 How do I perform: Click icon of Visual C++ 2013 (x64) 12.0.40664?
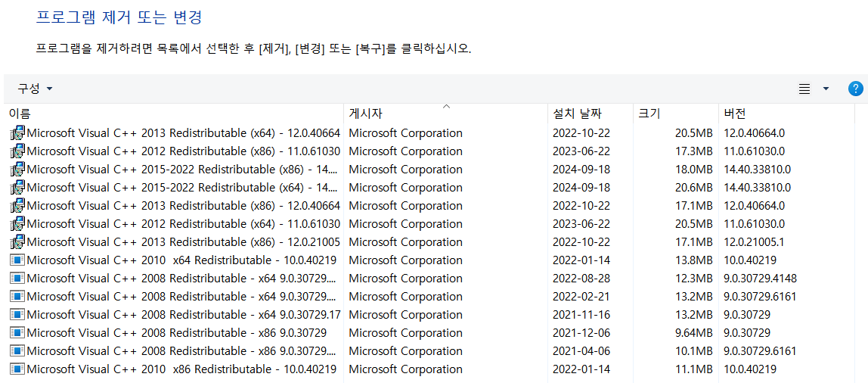(17, 133)
